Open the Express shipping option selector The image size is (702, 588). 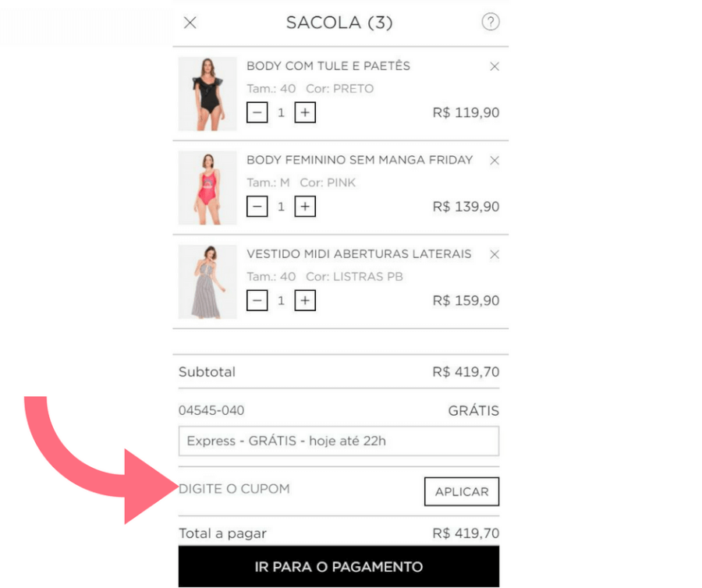[339, 441]
